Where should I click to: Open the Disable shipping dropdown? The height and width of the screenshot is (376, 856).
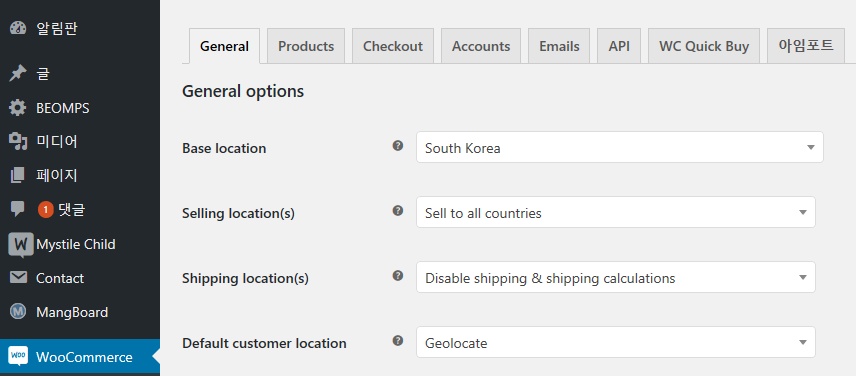(x=616, y=277)
